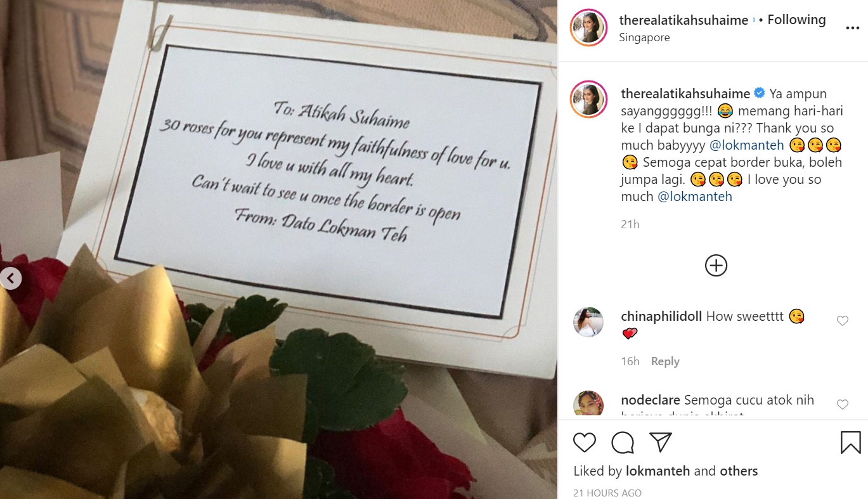This screenshot has width=868, height=499.
Task: Open chinaphilidoll username link
Action: pyautogui.click(x=661, y=316)
